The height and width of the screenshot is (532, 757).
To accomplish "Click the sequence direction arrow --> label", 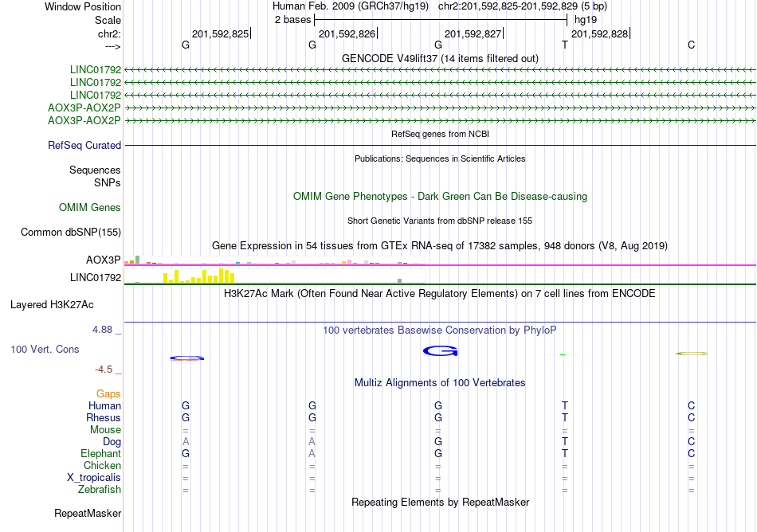I will click(113, 46).
